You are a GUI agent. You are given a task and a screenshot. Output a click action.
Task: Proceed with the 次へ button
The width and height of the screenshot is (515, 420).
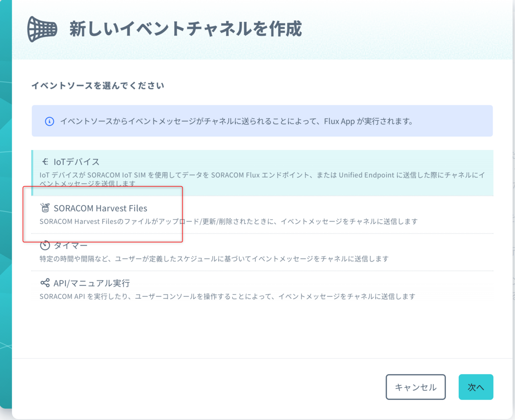(476, 387)
